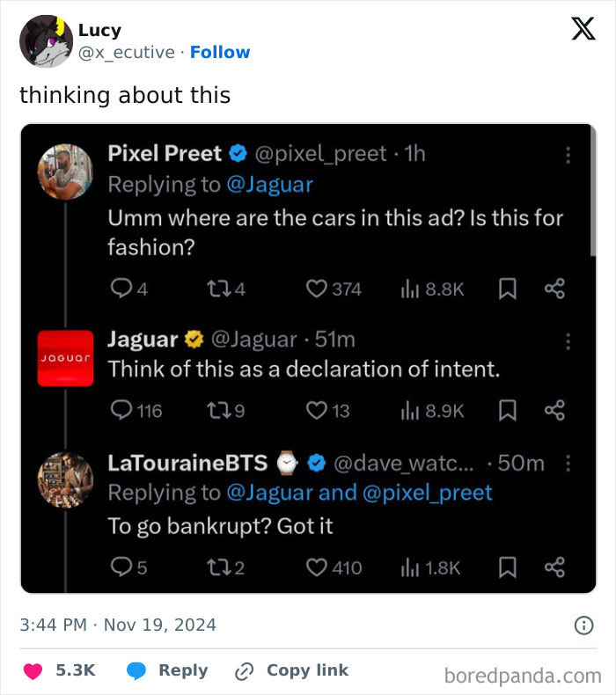Open more options for LaTouraineBTS reply
Image resolution: width=616 pixels, height=695 pixels.
pyautogui.click(x=568, y=463)
